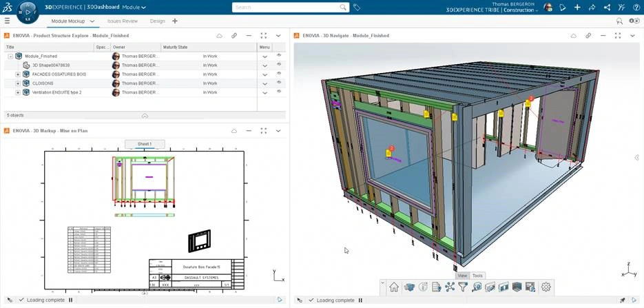The image size is (644, 308).
Task: Open the Information icon in Navigate toolbar
Action: click(423, 287)
